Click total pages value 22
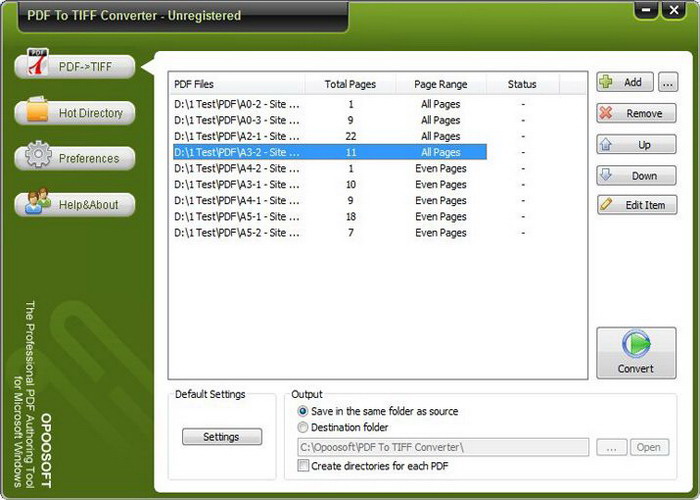 (x=351, y=137)
